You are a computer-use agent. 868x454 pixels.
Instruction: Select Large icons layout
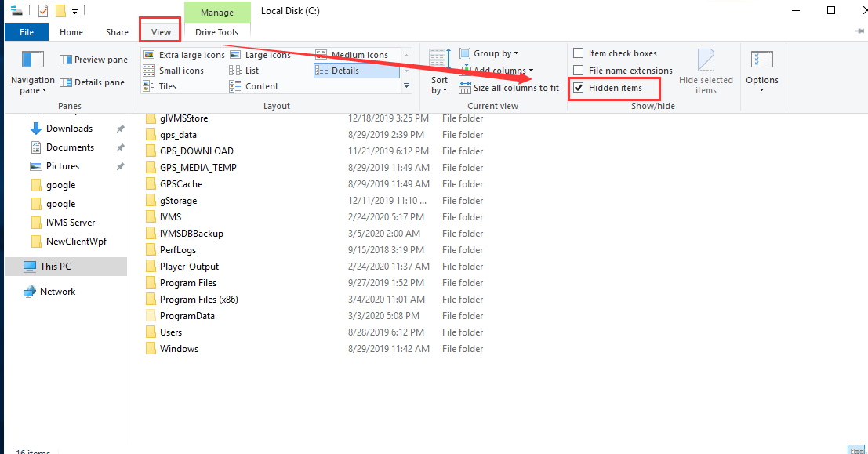(260, 55)
